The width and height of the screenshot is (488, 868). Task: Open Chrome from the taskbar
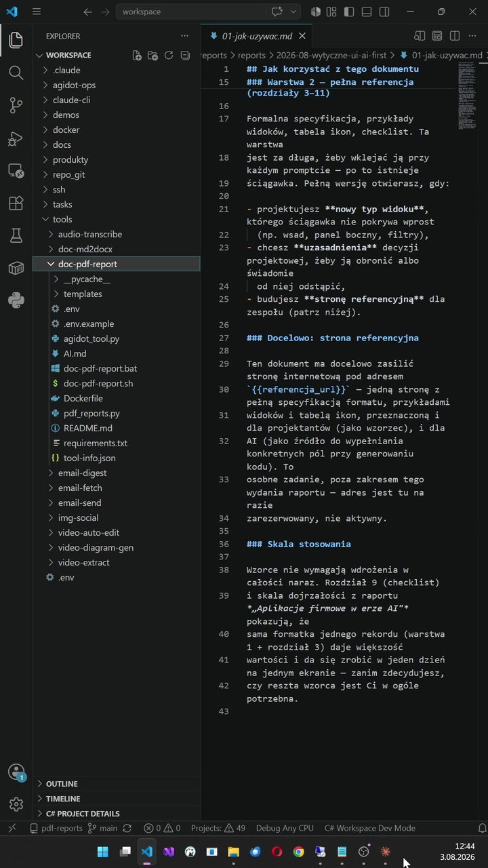298,852
